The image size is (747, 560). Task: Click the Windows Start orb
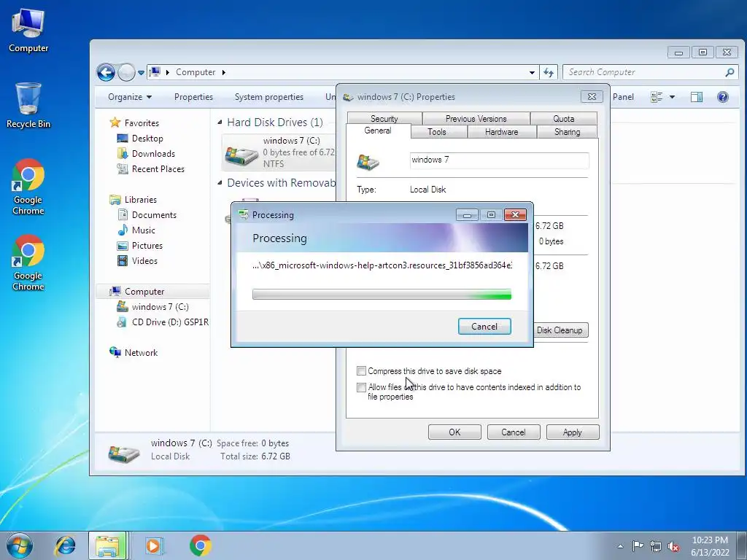click(x=20, y=545)
